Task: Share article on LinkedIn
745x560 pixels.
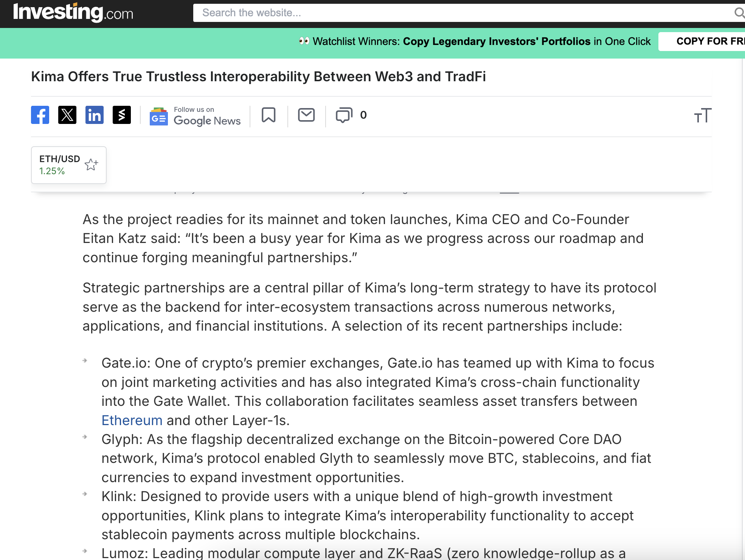Action: click(x=95, y=115)
